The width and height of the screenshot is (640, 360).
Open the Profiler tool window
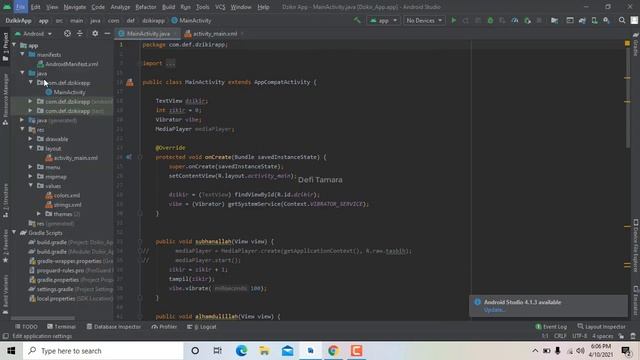(164, 327)
